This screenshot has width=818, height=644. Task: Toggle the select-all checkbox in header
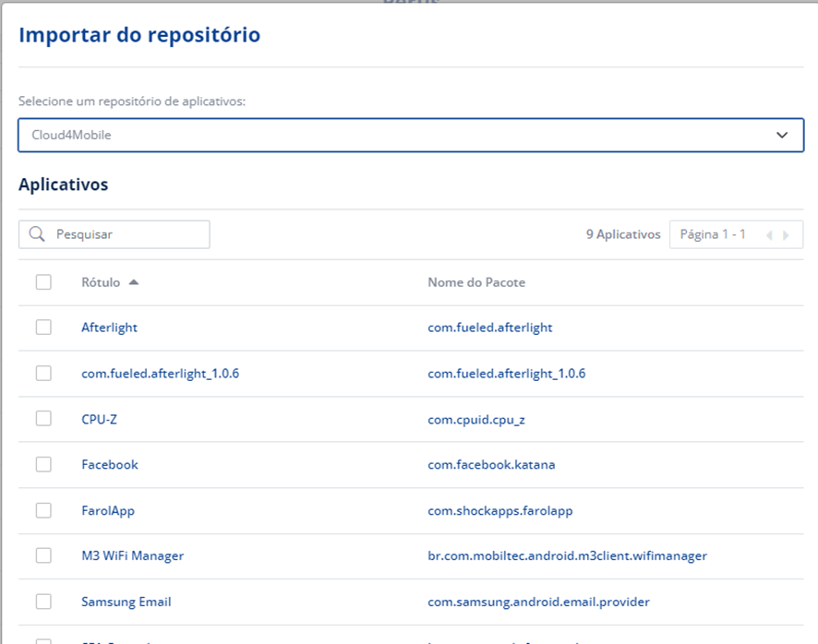click(x=43, y=282)
